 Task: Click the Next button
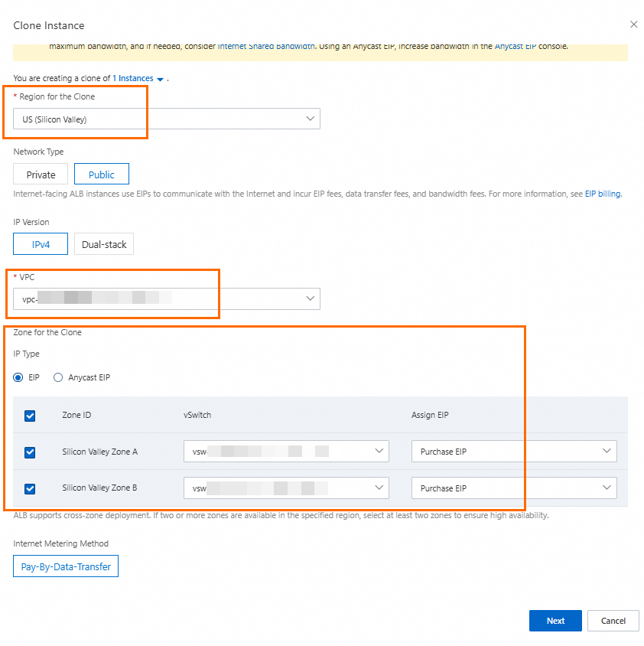click(x=555, y=621)
